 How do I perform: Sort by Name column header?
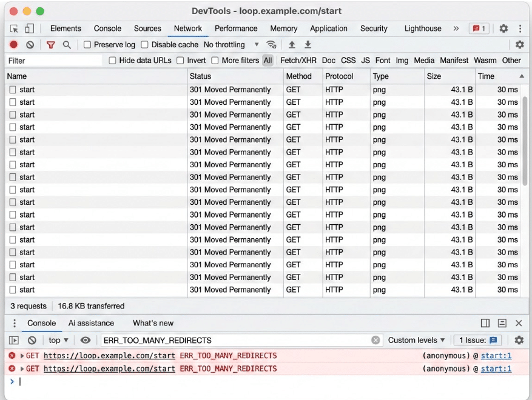tap(96, 76)
